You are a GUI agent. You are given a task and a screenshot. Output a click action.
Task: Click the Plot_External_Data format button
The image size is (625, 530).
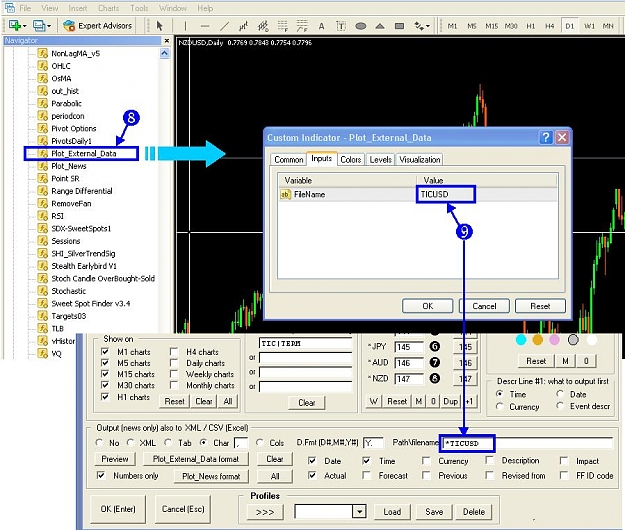pos(196,459)
